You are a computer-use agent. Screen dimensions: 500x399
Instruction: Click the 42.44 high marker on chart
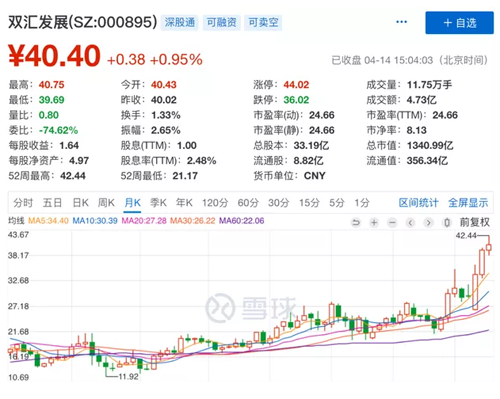tap(466, 236)
